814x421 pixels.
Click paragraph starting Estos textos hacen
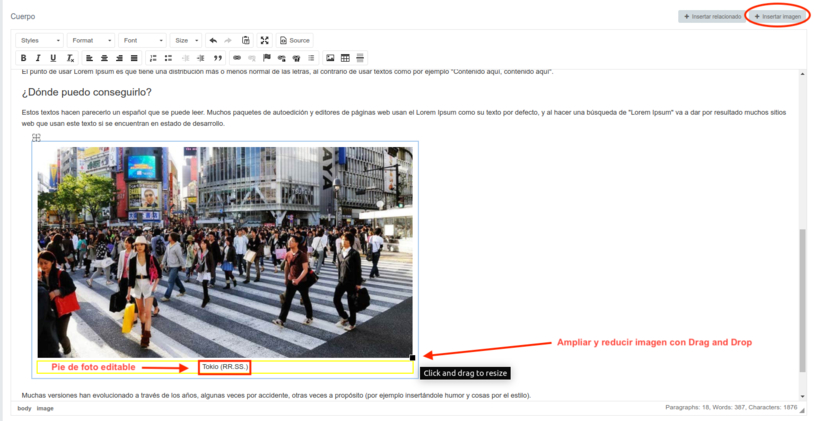pyautogui.click(x=404, y=118)
